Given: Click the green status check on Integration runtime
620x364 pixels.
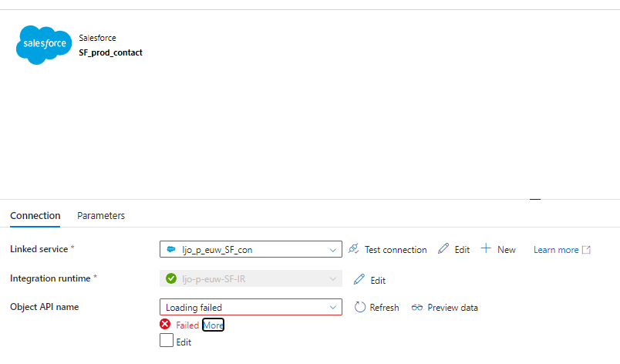Looking at the screenshot, I should pos(171,278).
